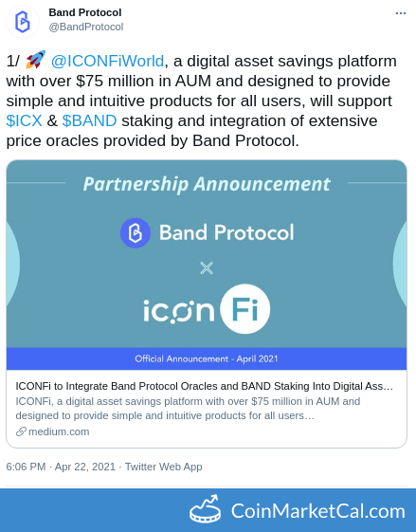Viewport: 416px width, 532px height.
Task: Click the article description preview text
Action: (x=188, y=409)
